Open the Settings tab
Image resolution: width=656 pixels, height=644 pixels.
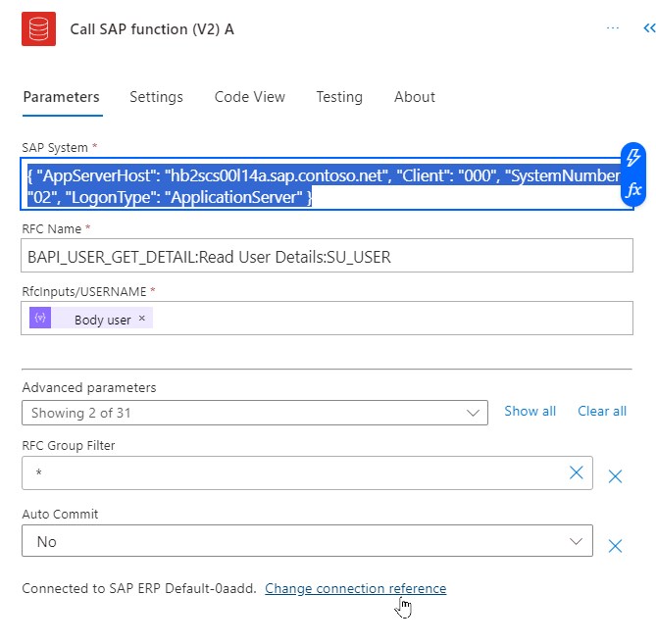tap(157, 97)
